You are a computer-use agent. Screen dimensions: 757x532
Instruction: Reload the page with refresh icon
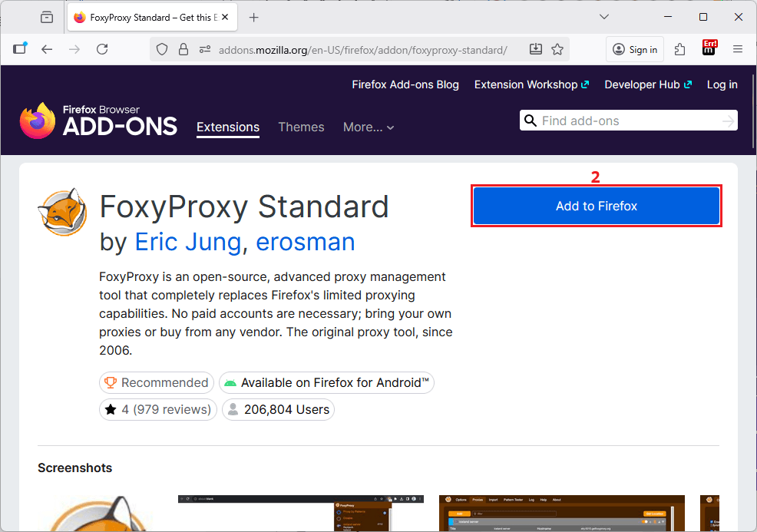[x=102, y=49]
